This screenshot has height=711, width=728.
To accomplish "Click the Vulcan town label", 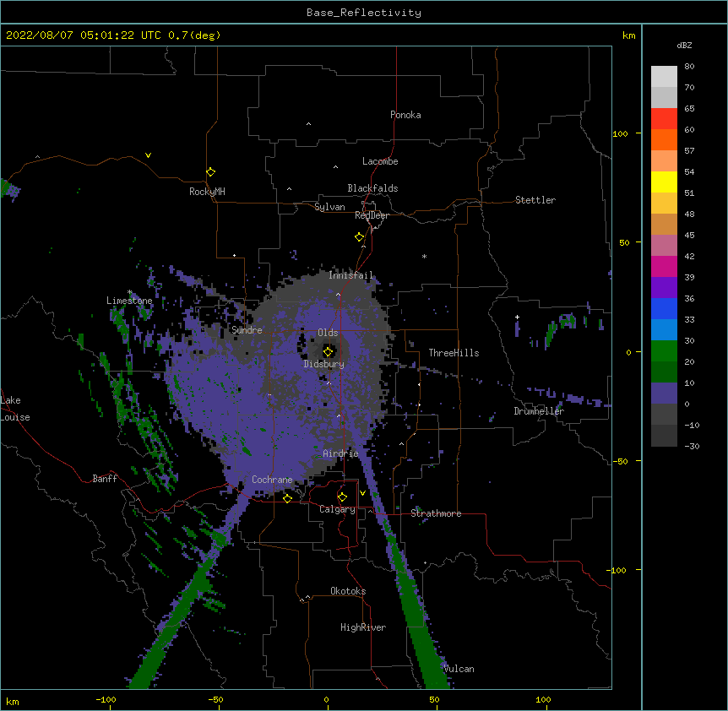I will point(459,669).
